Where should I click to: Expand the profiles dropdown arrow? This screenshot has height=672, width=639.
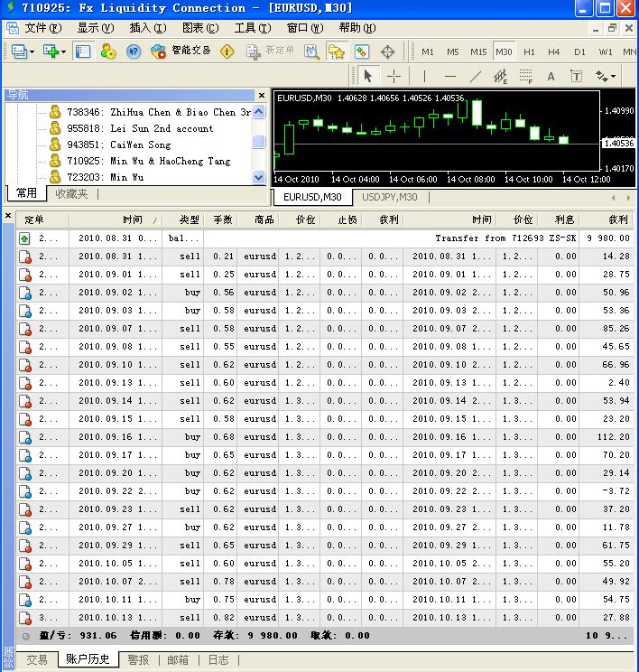click(32, 51)
